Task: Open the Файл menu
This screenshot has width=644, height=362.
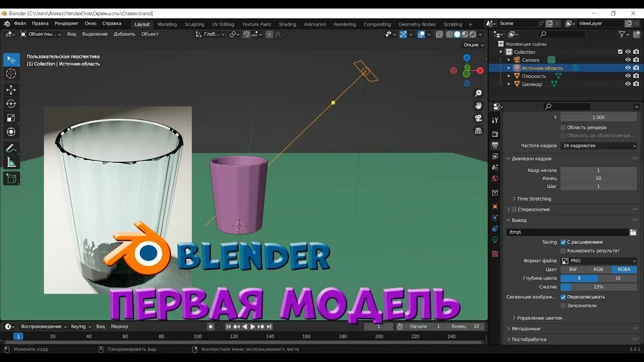Action: [x=20, y=24]
